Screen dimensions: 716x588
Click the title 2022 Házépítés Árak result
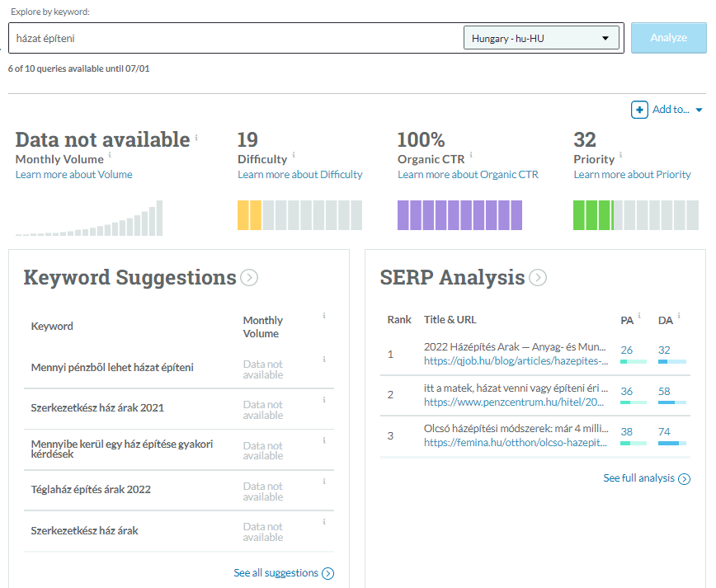[x=515, y=347]
